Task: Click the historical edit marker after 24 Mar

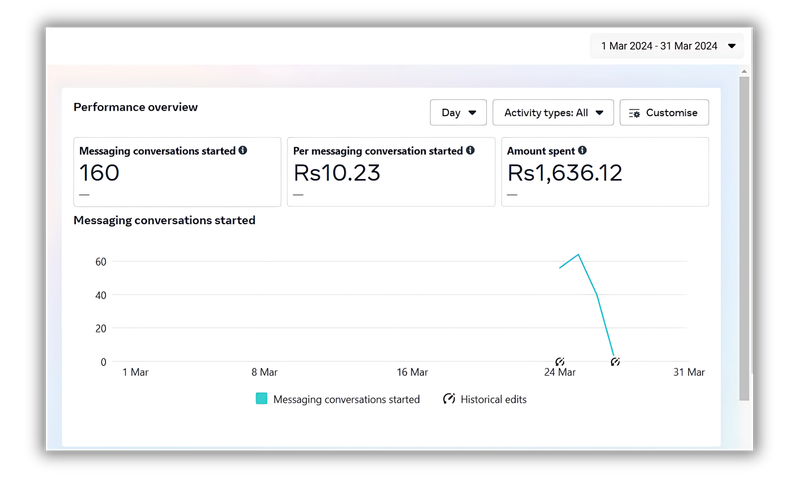Action: tap(615, 362)
